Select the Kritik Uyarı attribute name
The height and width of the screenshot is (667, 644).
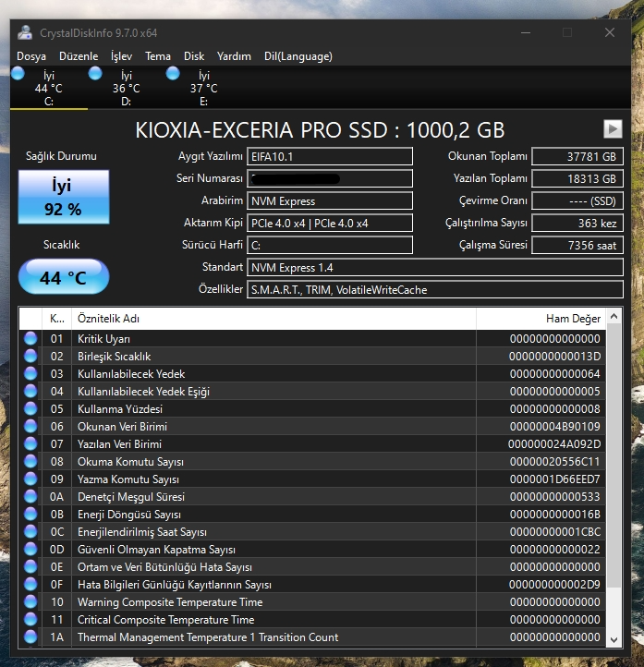(x=103, y=339)
